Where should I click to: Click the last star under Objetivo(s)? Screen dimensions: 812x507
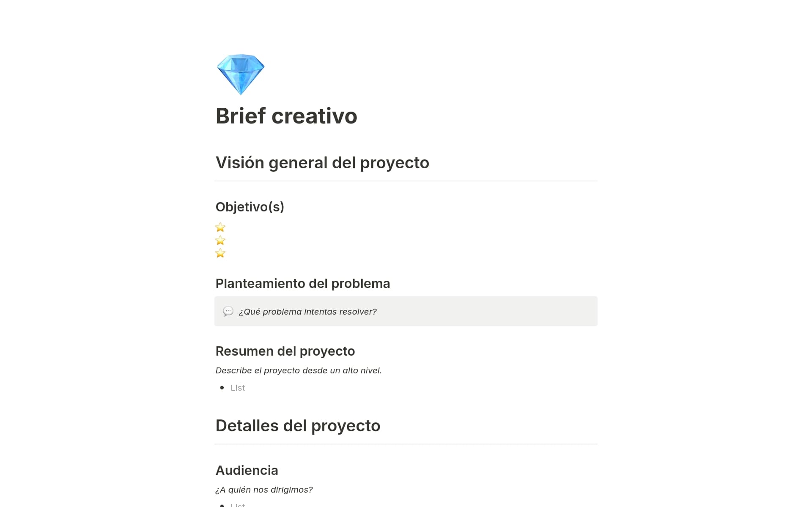pos(220,253)
